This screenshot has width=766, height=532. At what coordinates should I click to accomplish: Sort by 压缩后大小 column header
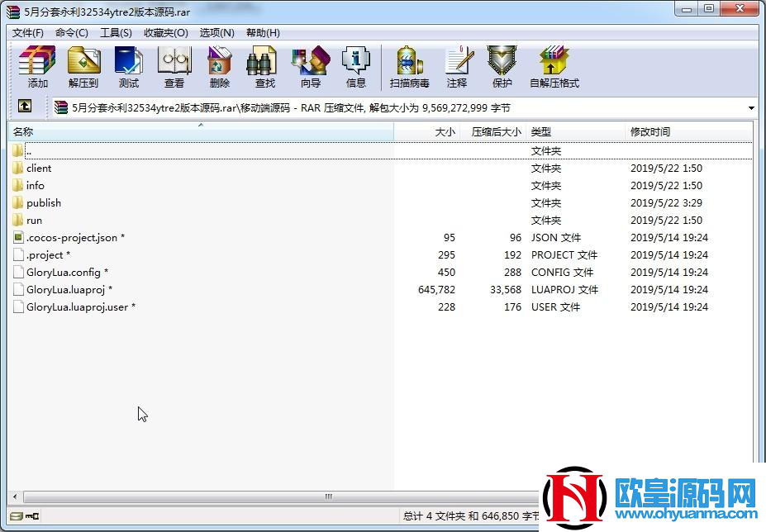click(493, 131)
